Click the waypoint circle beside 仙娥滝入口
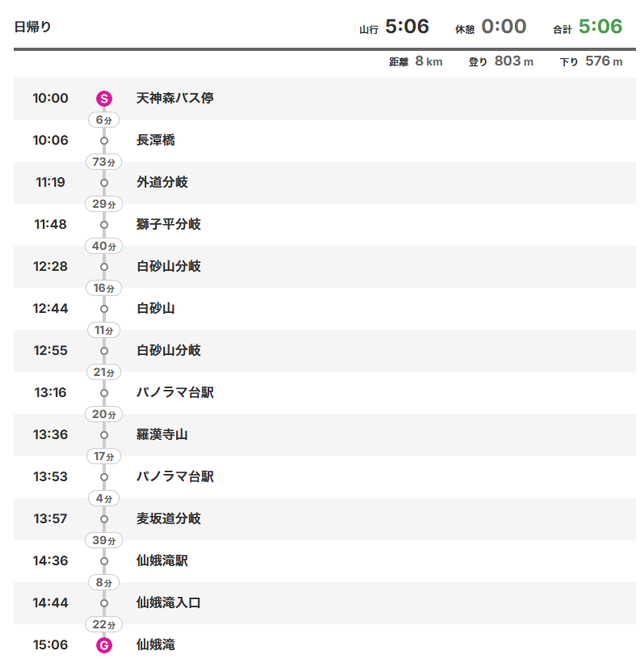This screenshot has width=640, height=672. [103, 603]
